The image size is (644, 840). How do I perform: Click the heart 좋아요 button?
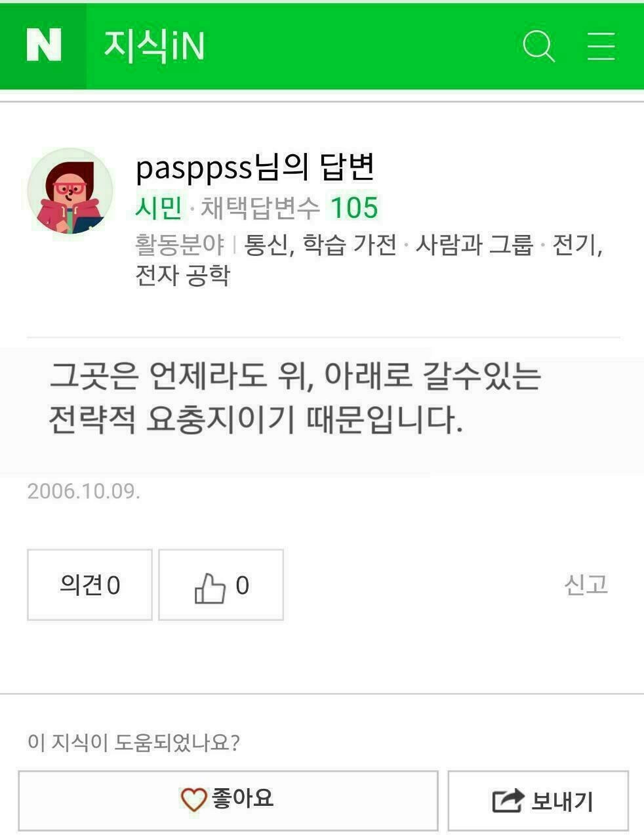(228, 801)
